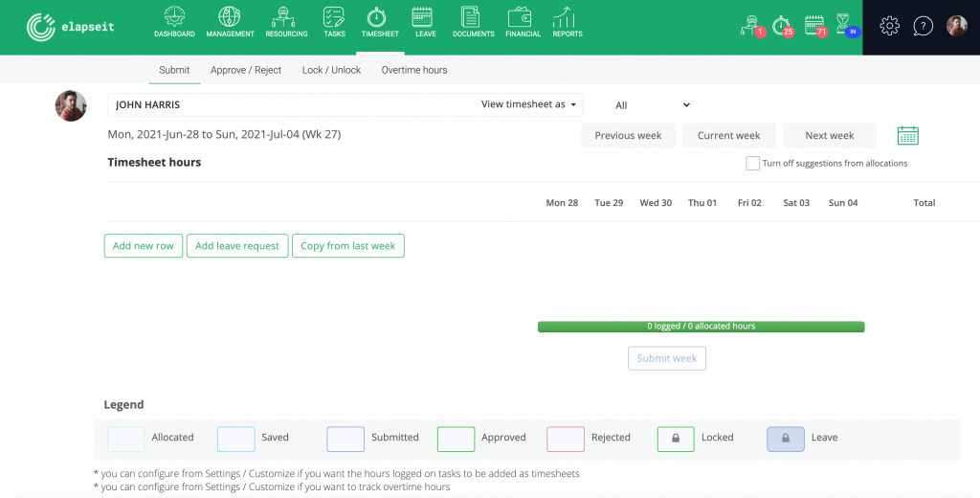Click the Allocated legend swatch
This screenshot has height=498, width=980.
pyautogui.click(x=125, y=440)
